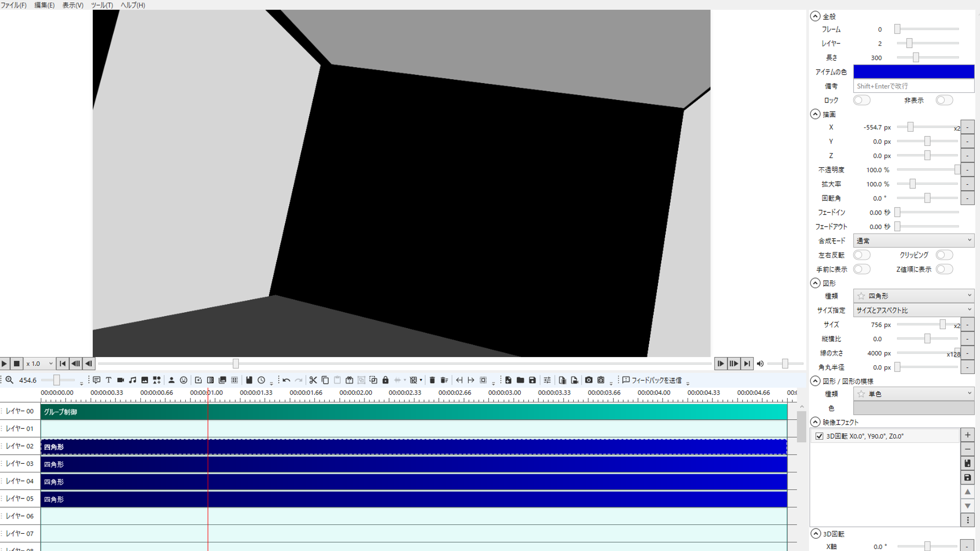The width and height of the screenshot is (980, 551).
Task: Collapse the 全般 section
Action: 815,16
